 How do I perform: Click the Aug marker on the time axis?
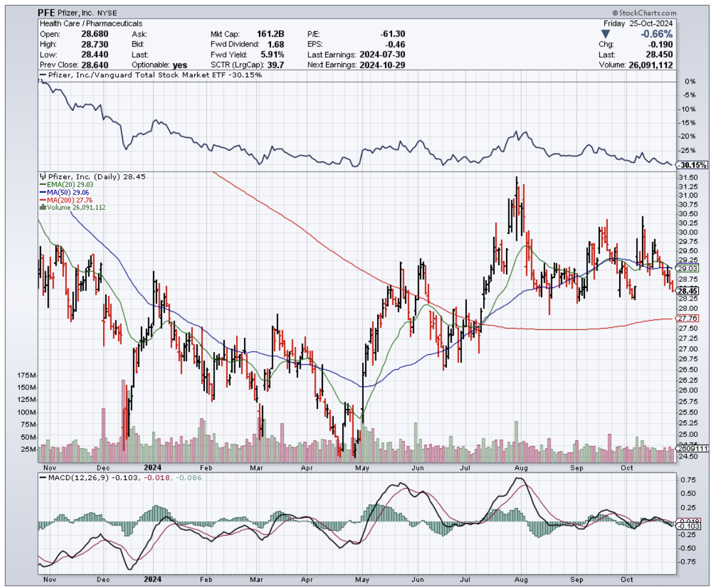click(x=522, y=467)
